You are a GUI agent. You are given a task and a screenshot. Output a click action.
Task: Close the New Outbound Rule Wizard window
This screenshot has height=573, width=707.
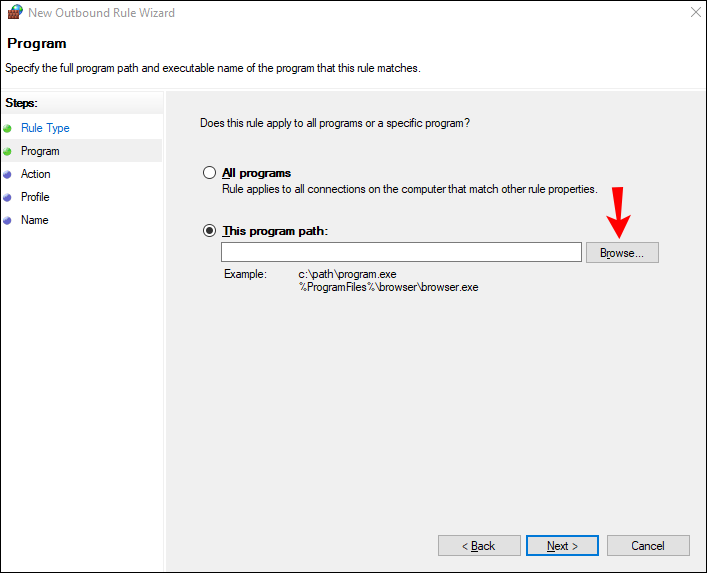click(x=692, y=13)
